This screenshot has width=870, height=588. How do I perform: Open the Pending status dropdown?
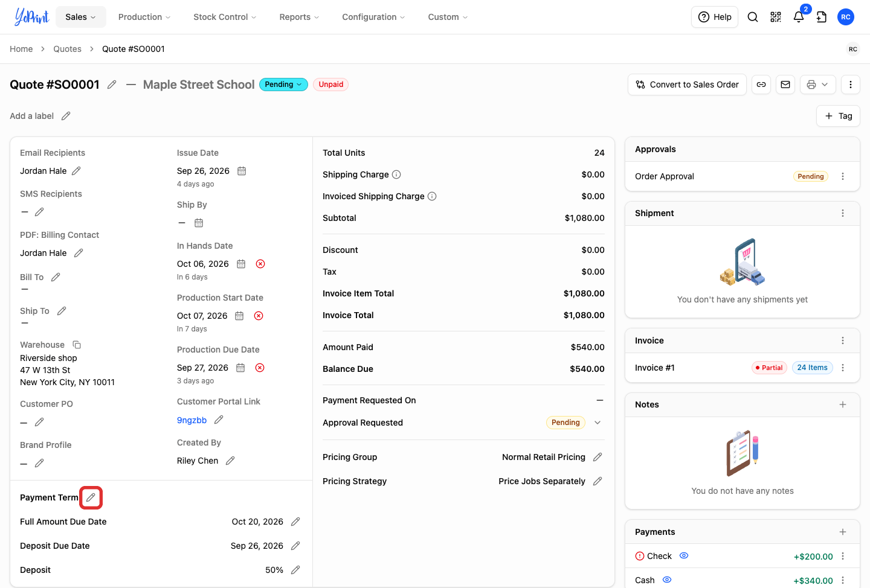point(283,85)
